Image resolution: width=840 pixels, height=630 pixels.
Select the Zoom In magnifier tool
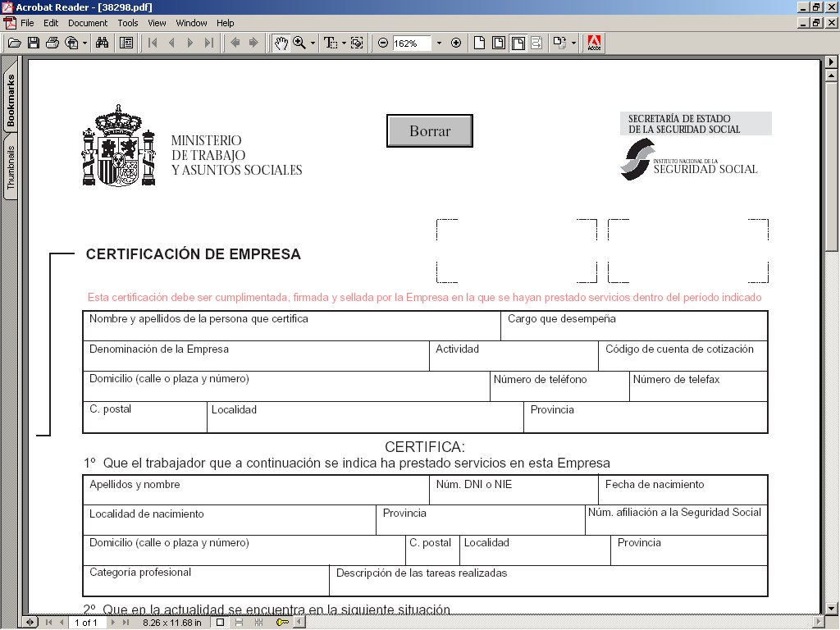tap(299, 43)
